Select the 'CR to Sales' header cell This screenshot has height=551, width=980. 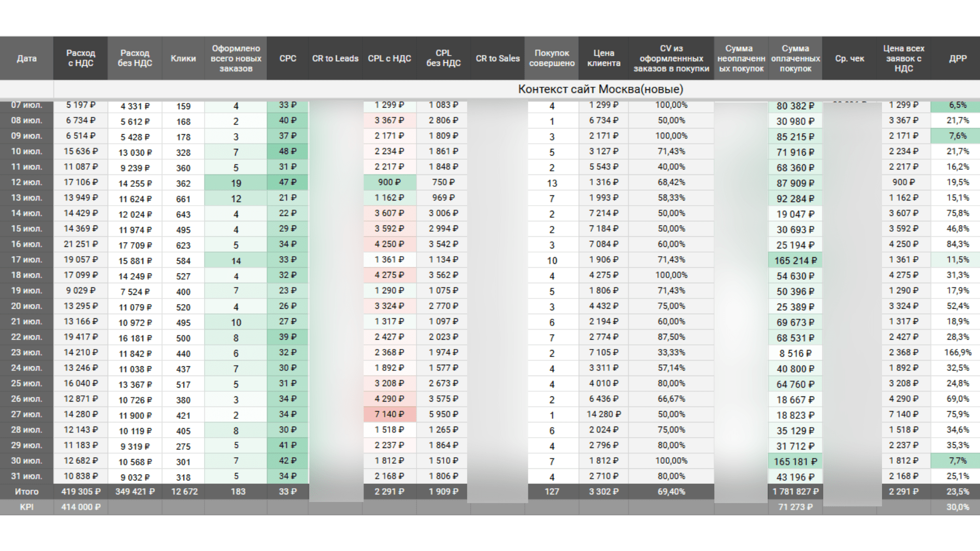point(498,59)
